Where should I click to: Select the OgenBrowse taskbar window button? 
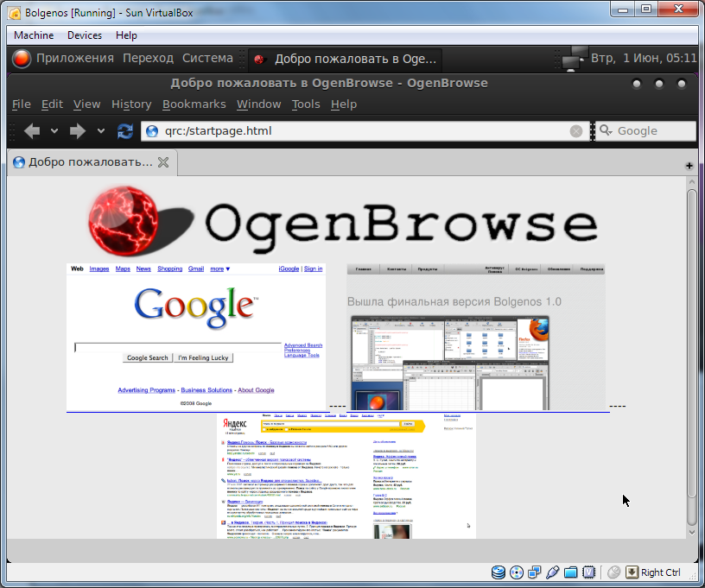click(x=345, y=59)
